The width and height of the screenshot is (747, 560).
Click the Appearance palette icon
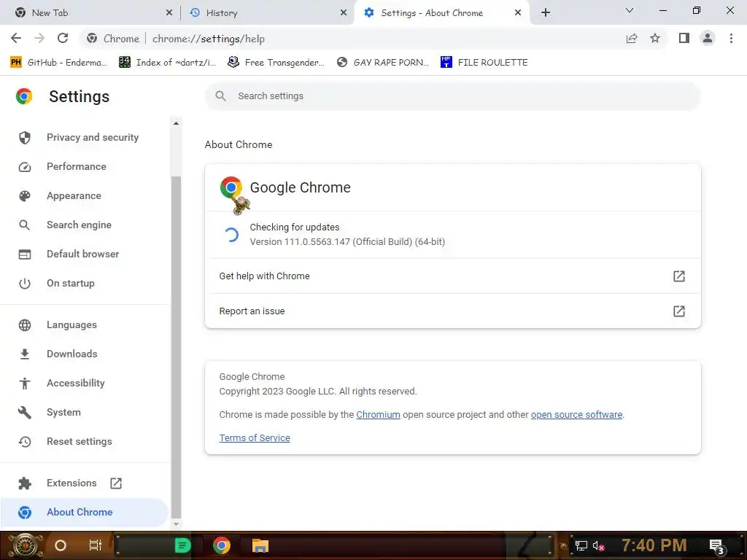(25, 195)
